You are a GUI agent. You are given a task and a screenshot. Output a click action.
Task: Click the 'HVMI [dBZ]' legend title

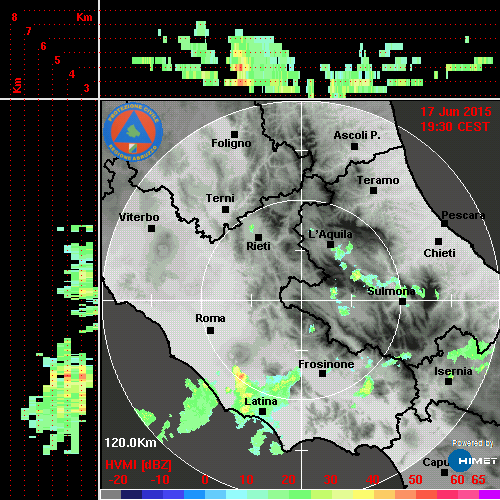pyautogui.click(x=138, y=465)
